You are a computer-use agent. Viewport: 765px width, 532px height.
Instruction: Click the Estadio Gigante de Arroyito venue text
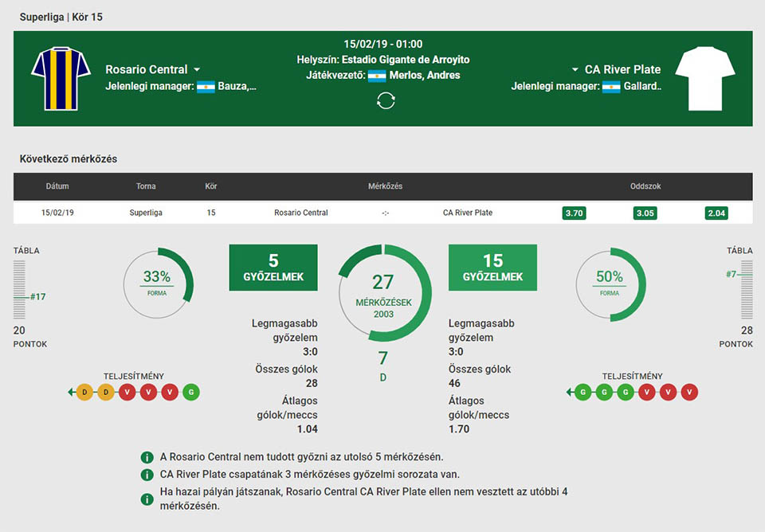[x=406, y=60]
